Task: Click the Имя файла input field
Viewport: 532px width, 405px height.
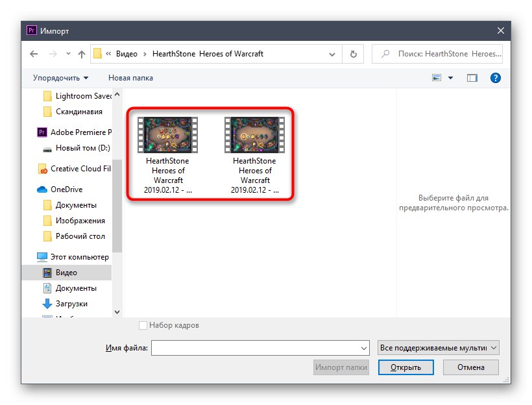Action: (x=260, y=348)
